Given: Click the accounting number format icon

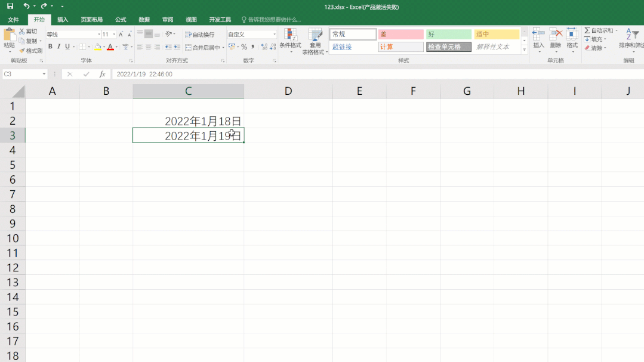Looking at the screenshot, I should pyautogui.click(x=232, y=47).
